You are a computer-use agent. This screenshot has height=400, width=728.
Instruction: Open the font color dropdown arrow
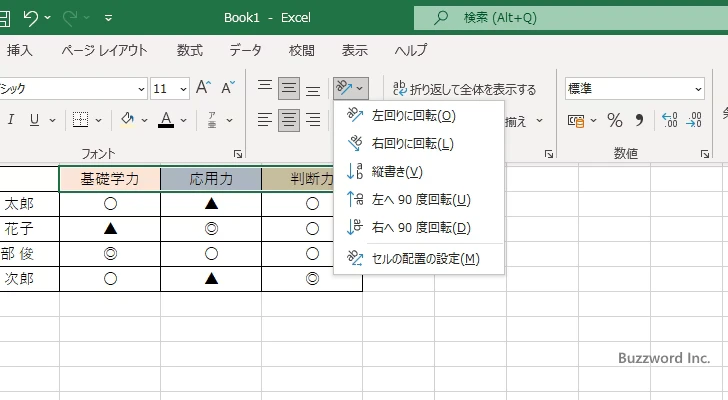[183, 120]
